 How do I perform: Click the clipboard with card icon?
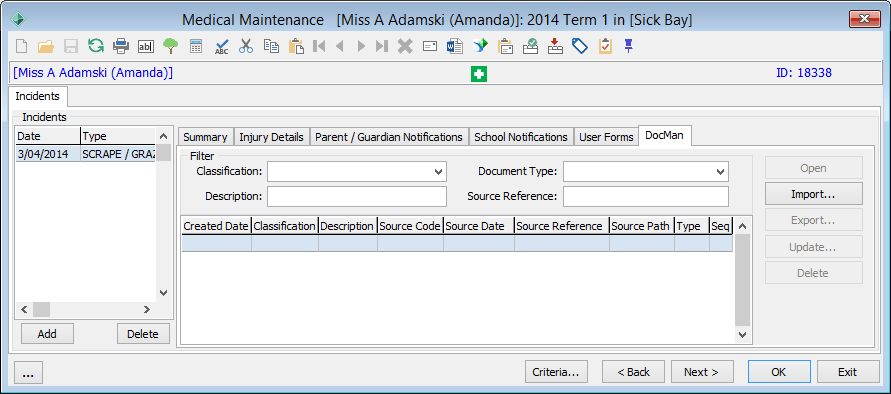(506, 47)
